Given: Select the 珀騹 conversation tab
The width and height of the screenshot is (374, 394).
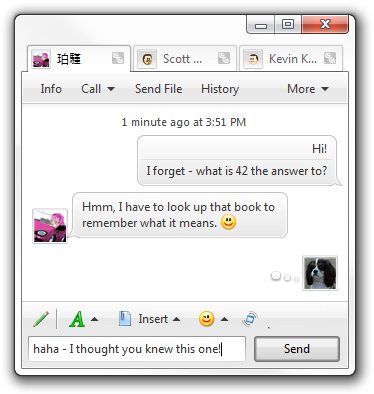Looking at the screenshot, I should [x=79, y=59].
